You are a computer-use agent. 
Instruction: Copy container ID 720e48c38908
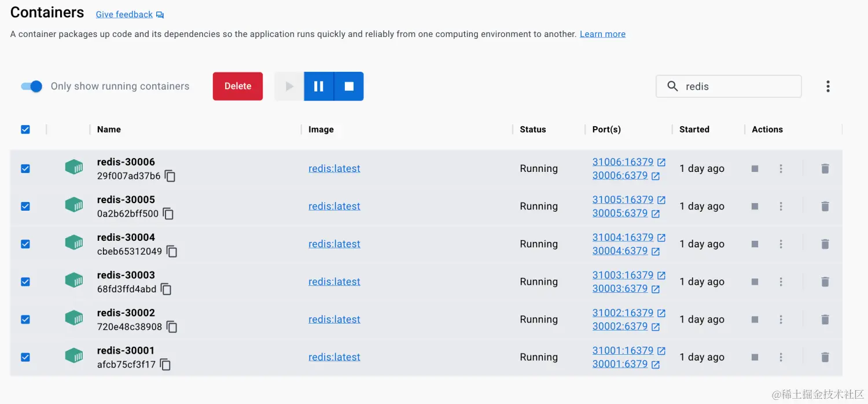point(172,326)
